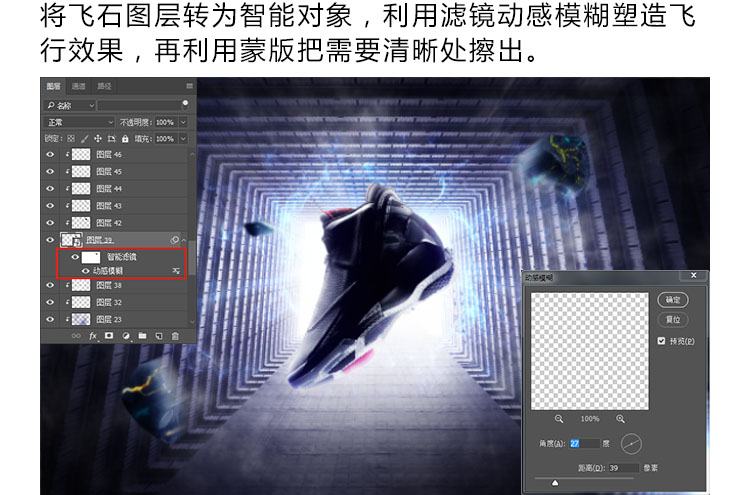The image size is (750, 495).
Task: Click distance slider handle in Motion Blur
Action: point(555,483)
